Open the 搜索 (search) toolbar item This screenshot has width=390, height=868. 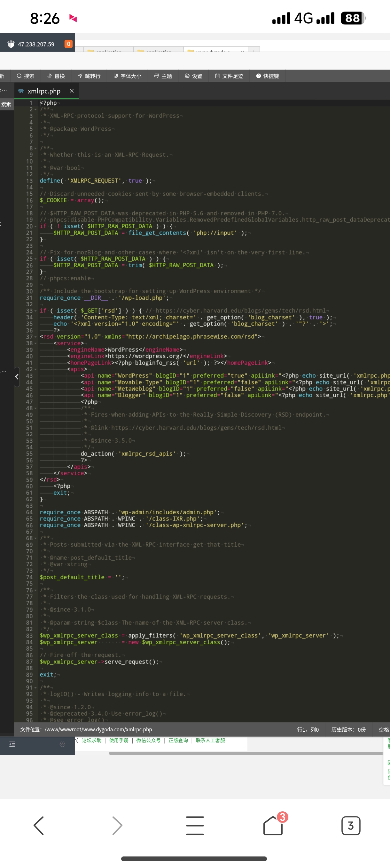pos(26,76)
